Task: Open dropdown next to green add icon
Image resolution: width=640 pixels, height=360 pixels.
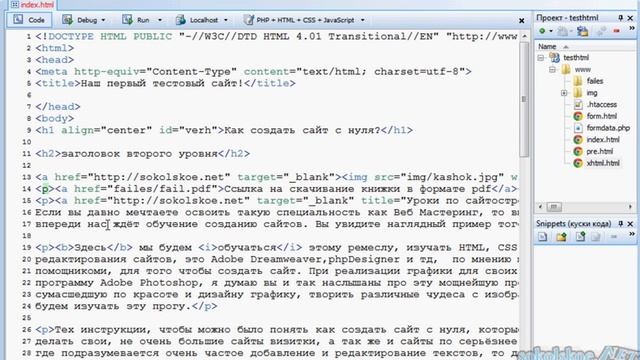Action: point(551,31)
